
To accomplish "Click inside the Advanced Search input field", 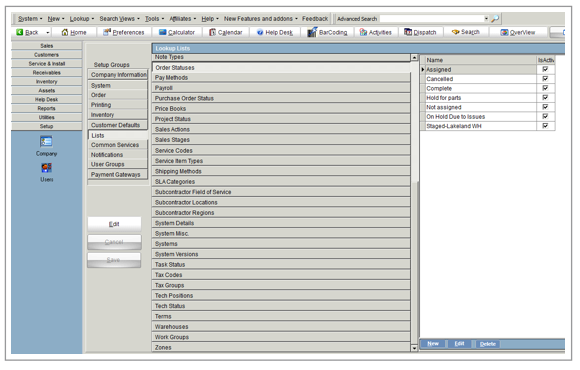I will tap(431, 18).
